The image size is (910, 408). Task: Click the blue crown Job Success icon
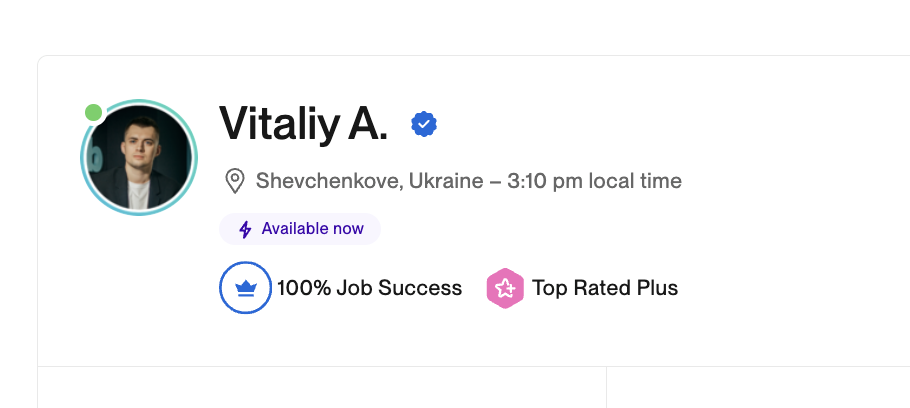coord(245,287)
